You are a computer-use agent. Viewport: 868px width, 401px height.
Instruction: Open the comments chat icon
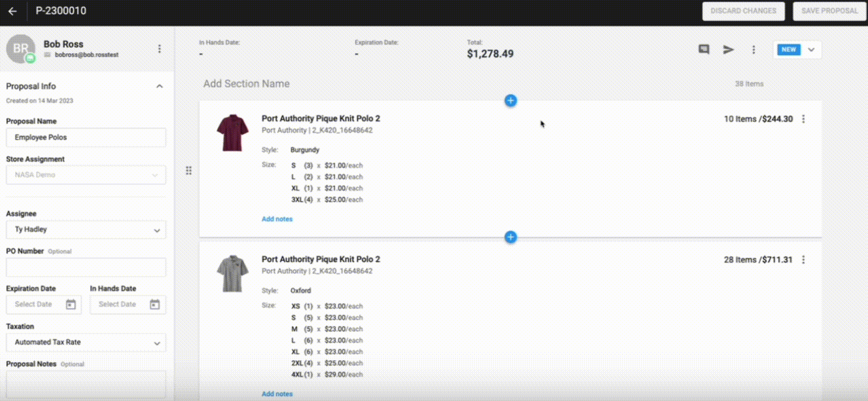pos(704,49)
